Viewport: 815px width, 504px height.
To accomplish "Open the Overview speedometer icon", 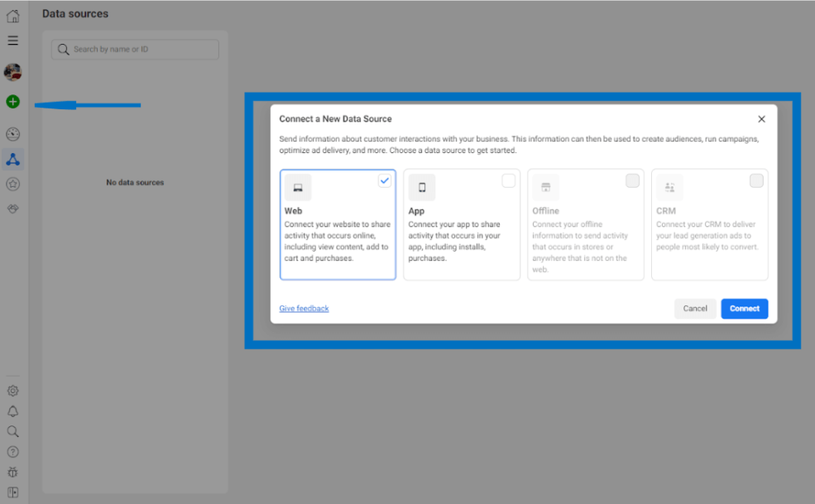I will 12,133.
